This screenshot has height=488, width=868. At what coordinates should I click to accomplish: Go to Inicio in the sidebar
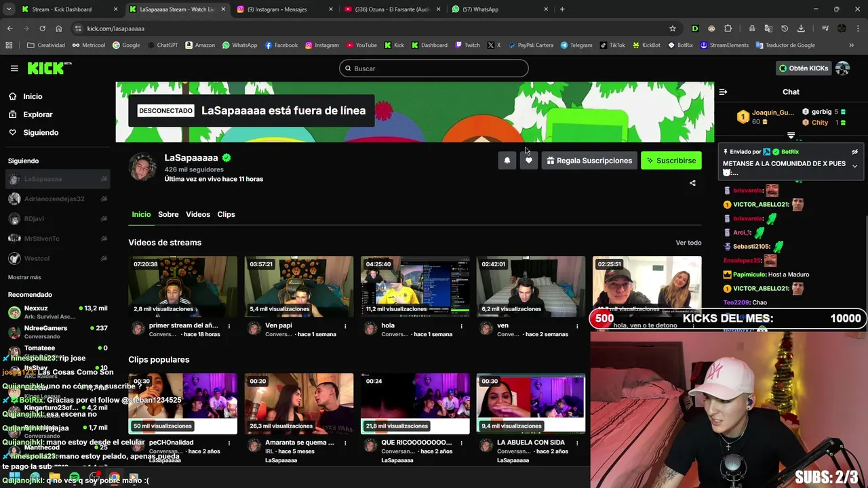pos(33,96)
